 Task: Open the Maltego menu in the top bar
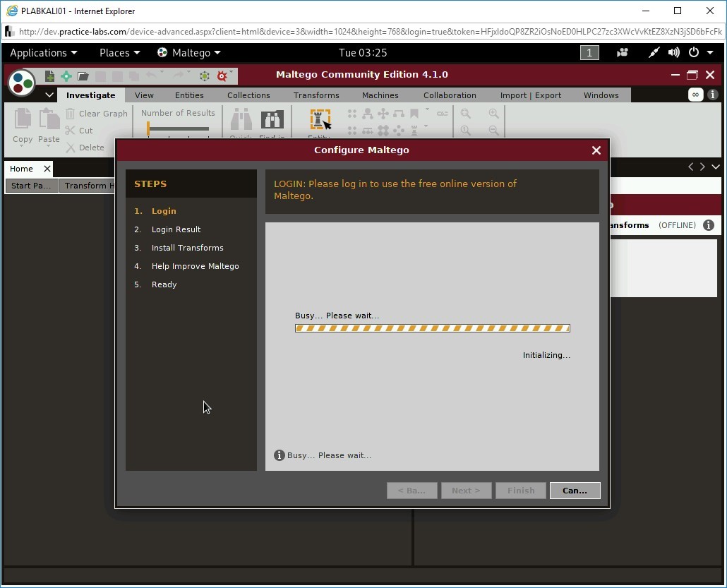coord(189,52)
